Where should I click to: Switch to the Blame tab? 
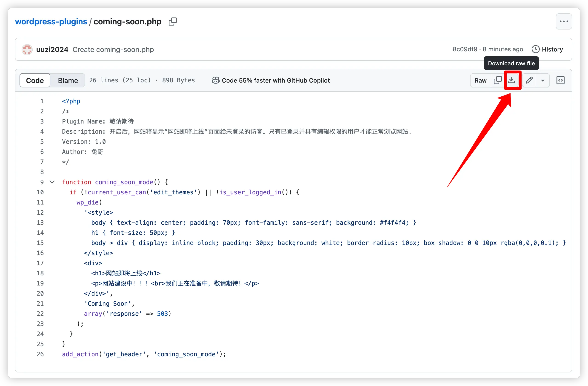(68, 80)
